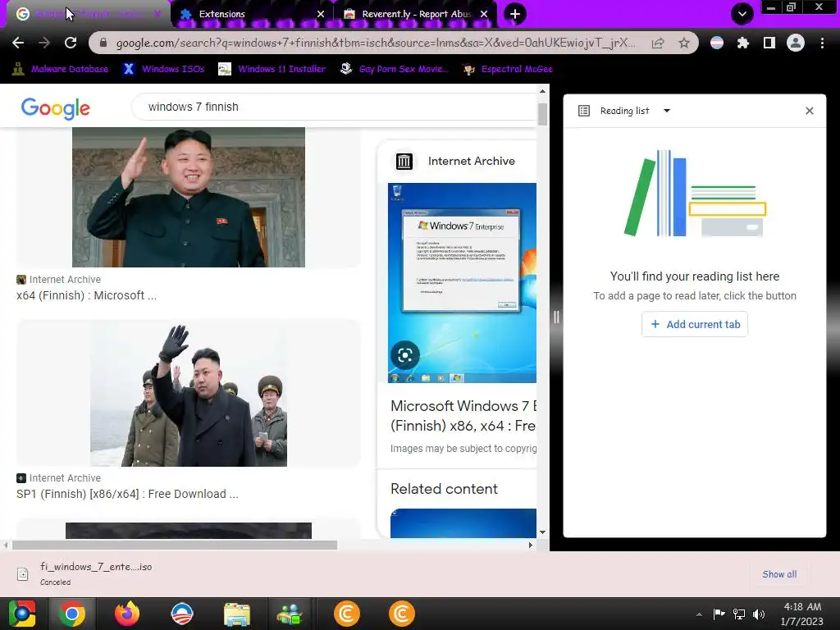This screenshot has width=840, height=630.
Task: Open the network tray icon
Action: click(x=739, y=614)
